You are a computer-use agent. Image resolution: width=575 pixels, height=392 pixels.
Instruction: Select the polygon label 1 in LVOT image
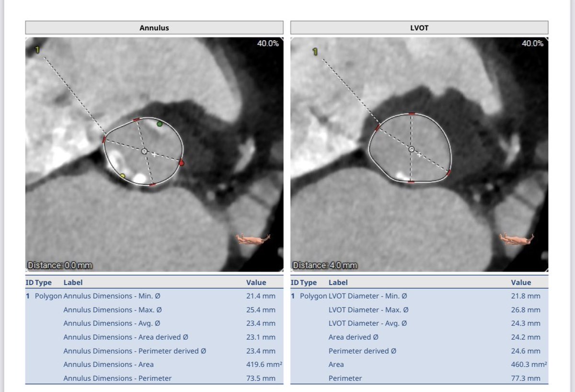[x=315, y=51]
